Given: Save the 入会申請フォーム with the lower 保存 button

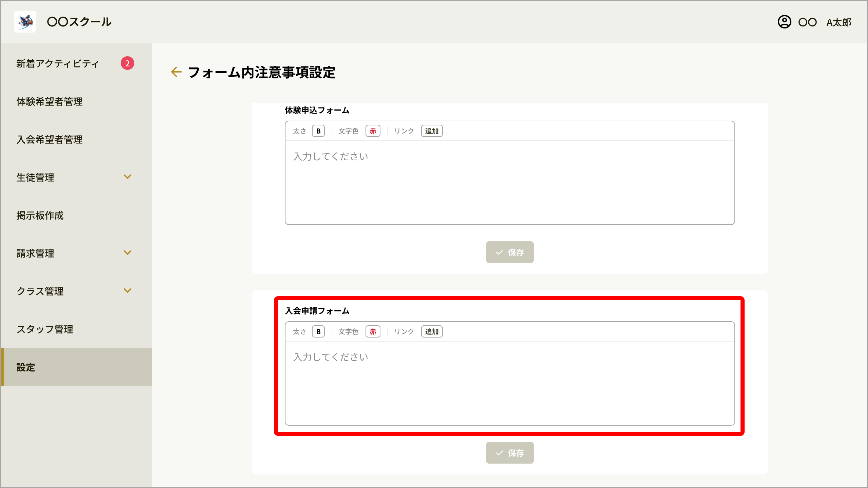Looking at the screenshot, I should coord(510,452).
